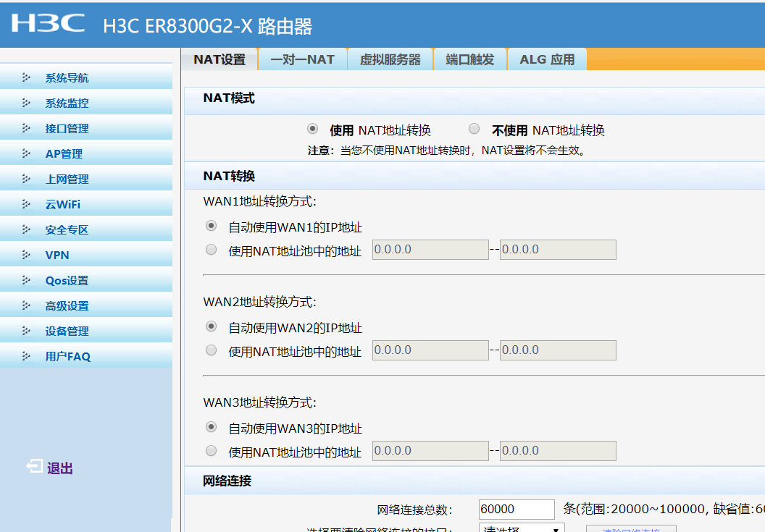Screen dimensions: 765x532
Task: Choose 自动使用WAN2的IP地址 option
Action: [x=212, y=326]
